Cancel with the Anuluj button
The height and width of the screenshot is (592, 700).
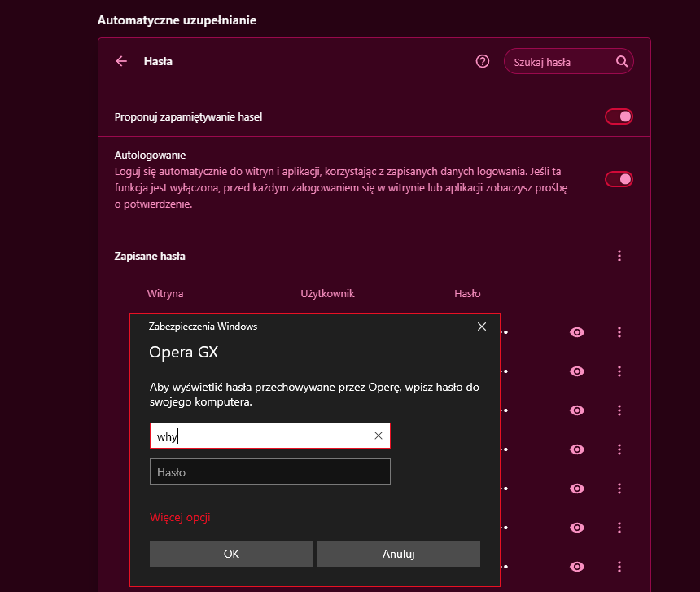click(398, 554)
